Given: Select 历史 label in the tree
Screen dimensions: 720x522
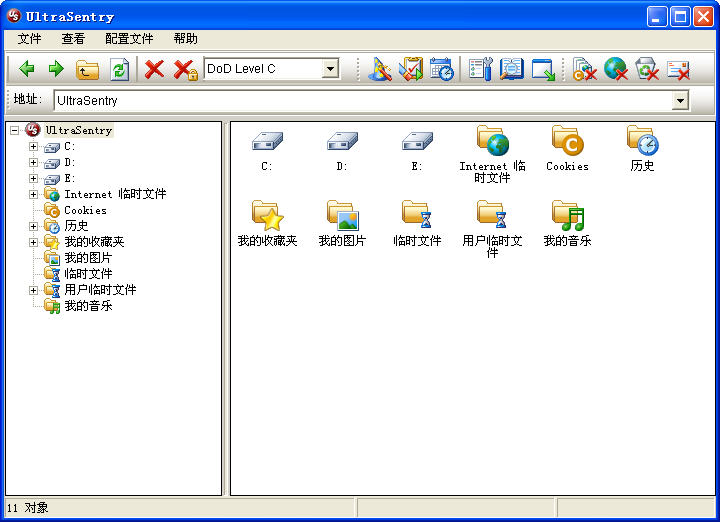Looking at the screenshot, I should coord(76,226).
